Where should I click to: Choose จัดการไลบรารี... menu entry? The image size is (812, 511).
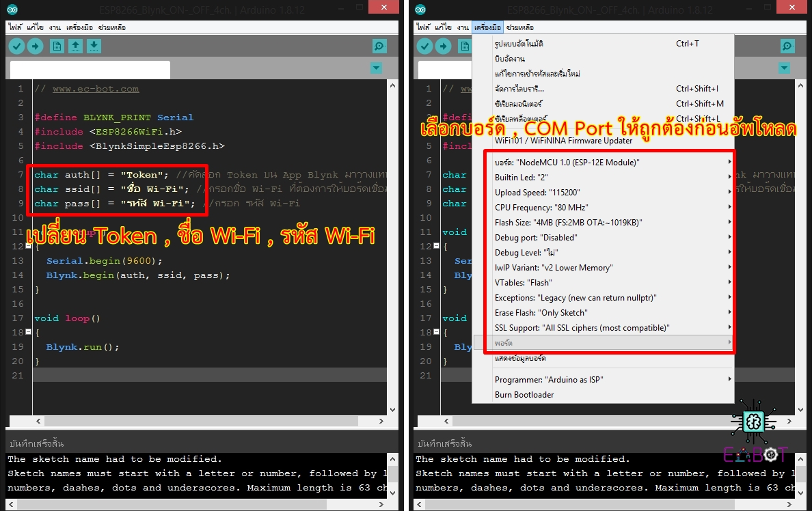point(604,89)
